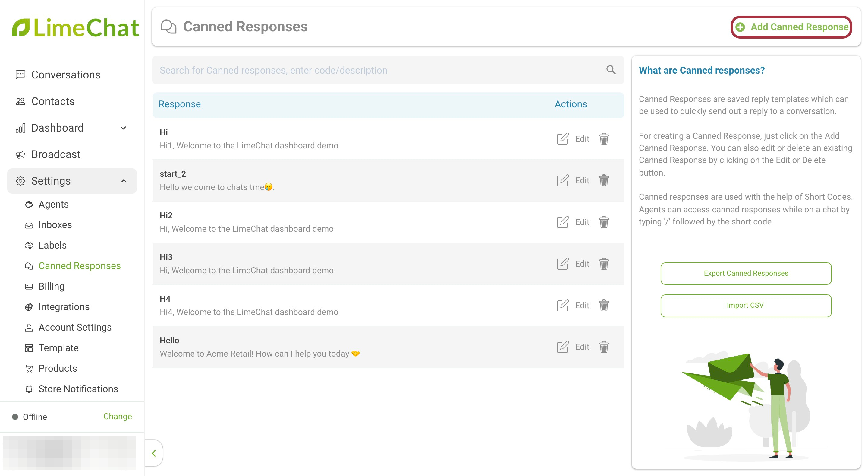Expand the Dashboard submenu chevron
This screenshot has height=476, width=868.
(x=123, y=128)
